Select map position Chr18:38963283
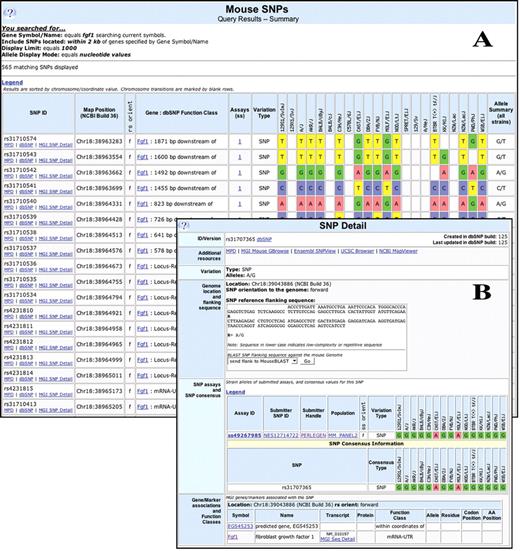The width and height of the screenshot is (520, 551). click(99, 141)
